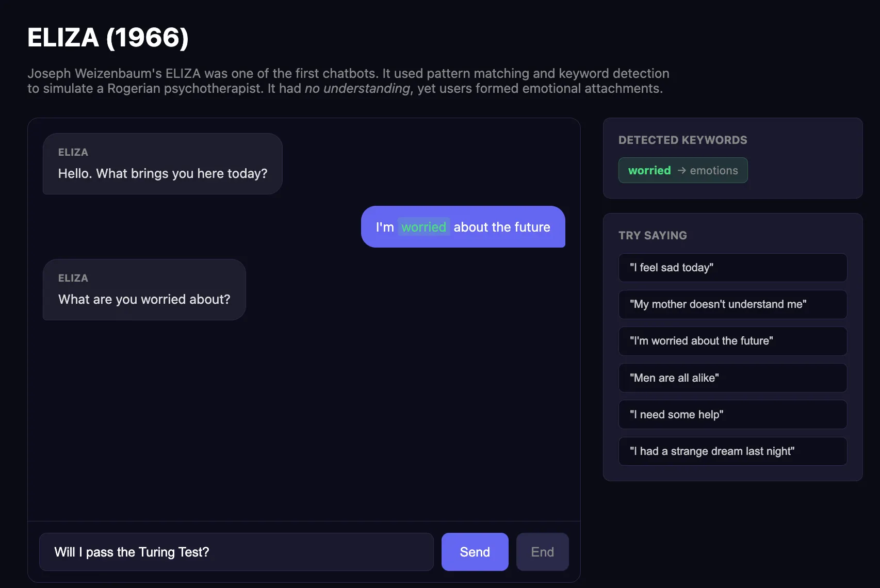Click the Send button
The width and height of the screenshot is (880, 588).
coord(475,552)
